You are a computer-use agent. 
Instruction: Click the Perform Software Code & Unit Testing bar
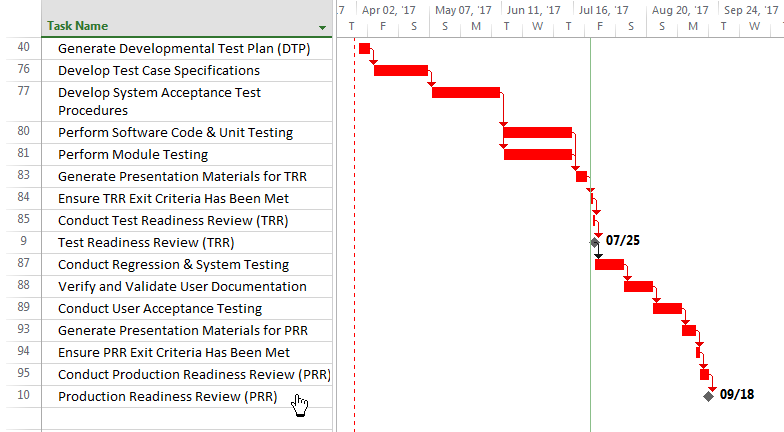click(x=538, y=132)
